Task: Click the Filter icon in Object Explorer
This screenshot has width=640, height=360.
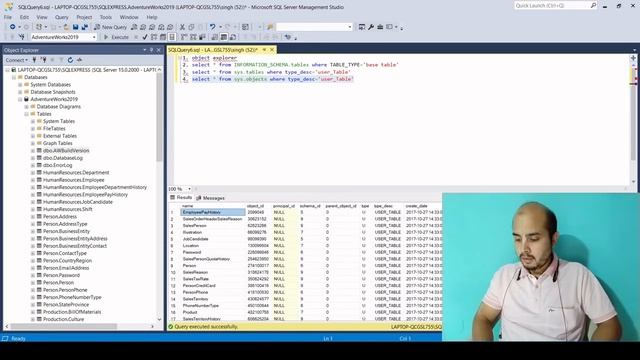Action: point(61,60)
